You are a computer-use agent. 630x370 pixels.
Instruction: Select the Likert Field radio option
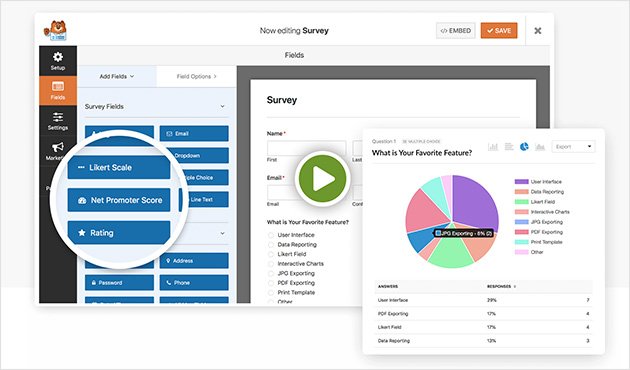coord(271,254)
